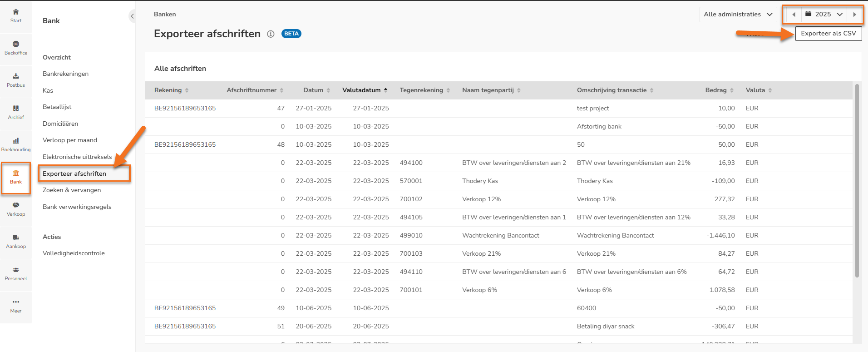Go to previous year arrow

(794, 15)
